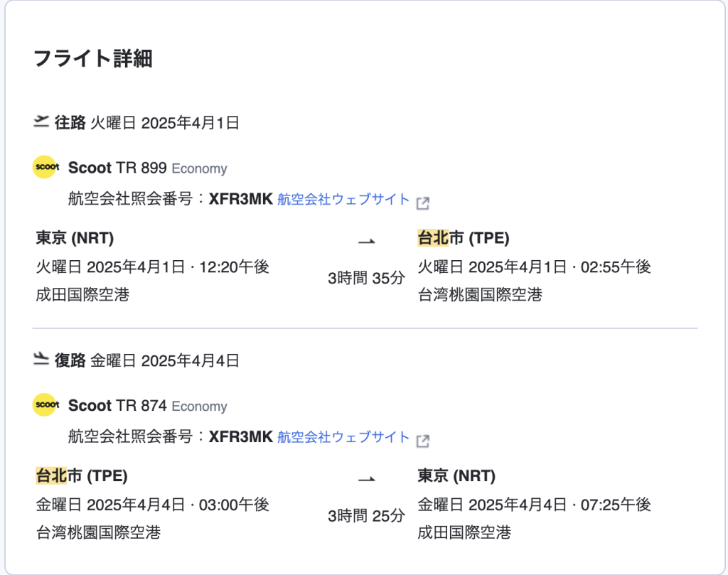Viewport: 728px width, 575px height.
Task: Click the 3時間 35分 flight duration
Action: tap(366, 278)
